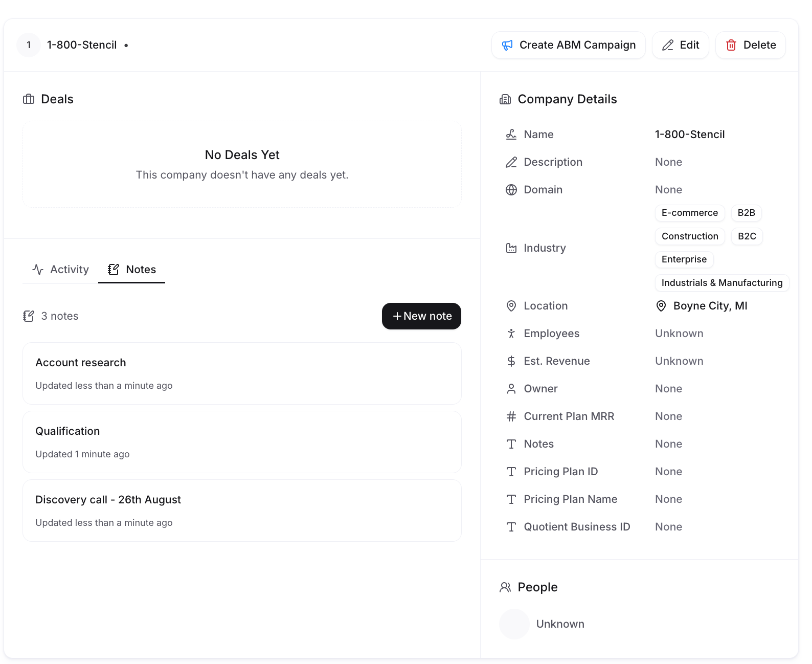Click the Construction industry tag
The image size is (812, 664).
(690, 236)
